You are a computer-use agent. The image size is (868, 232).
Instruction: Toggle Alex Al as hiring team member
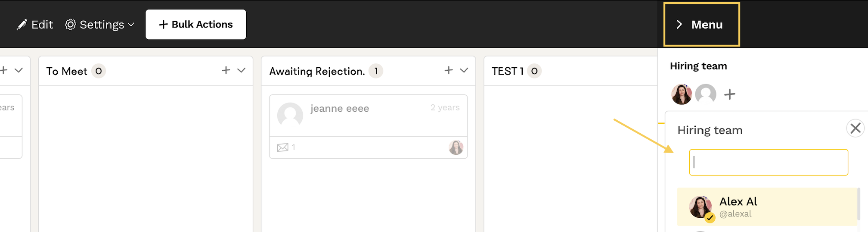767,207
